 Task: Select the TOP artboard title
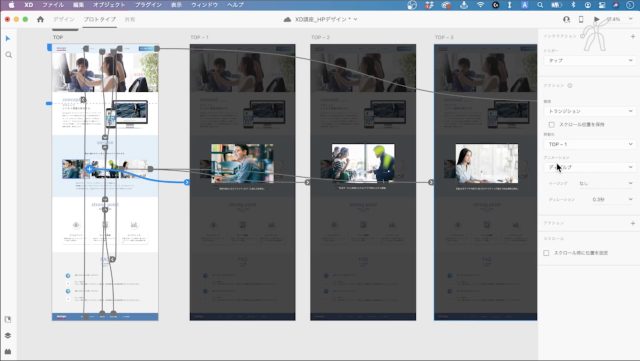tap(58, 37)
